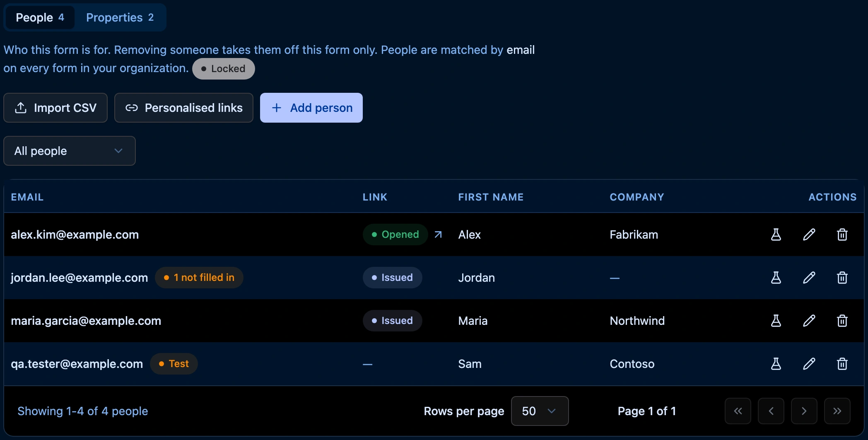Viewport: 868px width, 440px height.
Task: Go to the next page
Action: (x=804, y=411)
